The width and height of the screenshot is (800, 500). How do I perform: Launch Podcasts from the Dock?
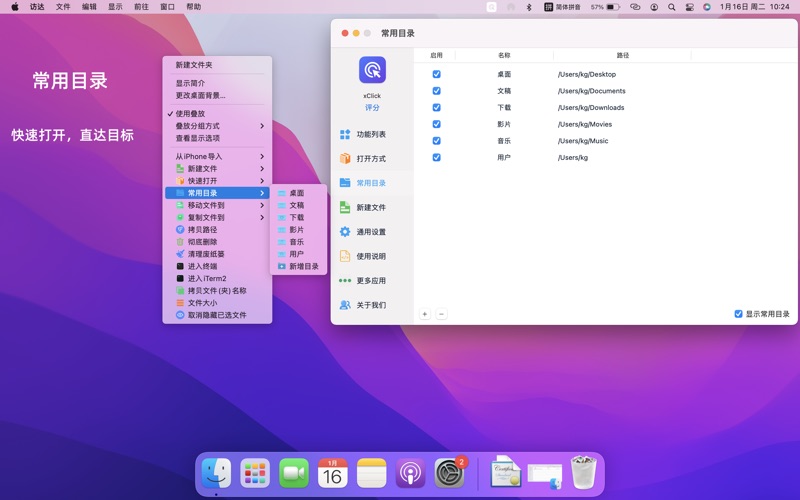(410, 473)
